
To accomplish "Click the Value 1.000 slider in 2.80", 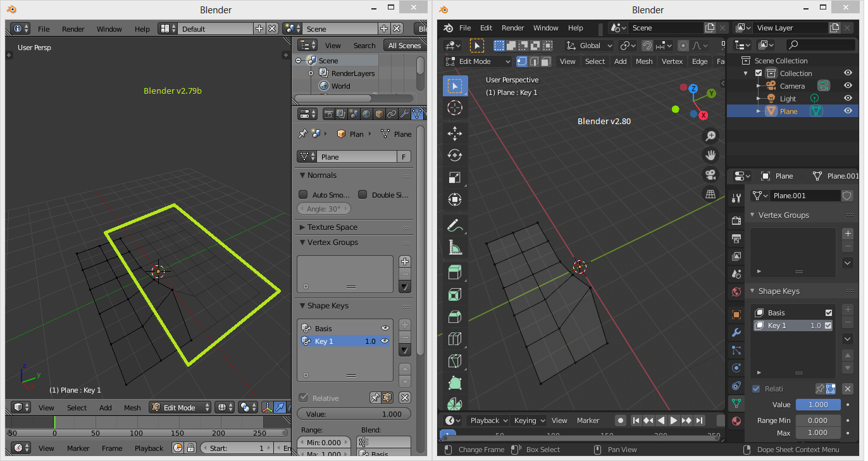I will click(x=818, y=405).
